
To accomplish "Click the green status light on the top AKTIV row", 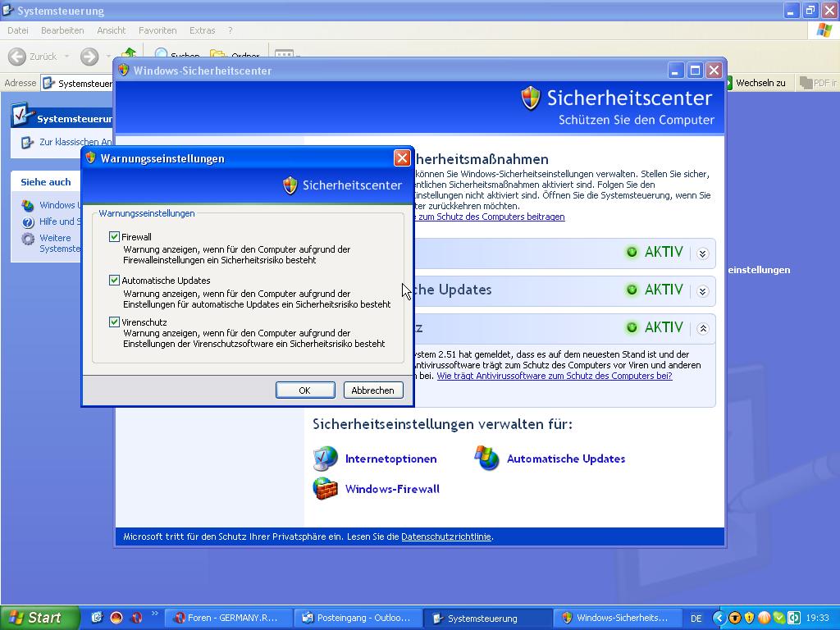I will click(632, 252).
